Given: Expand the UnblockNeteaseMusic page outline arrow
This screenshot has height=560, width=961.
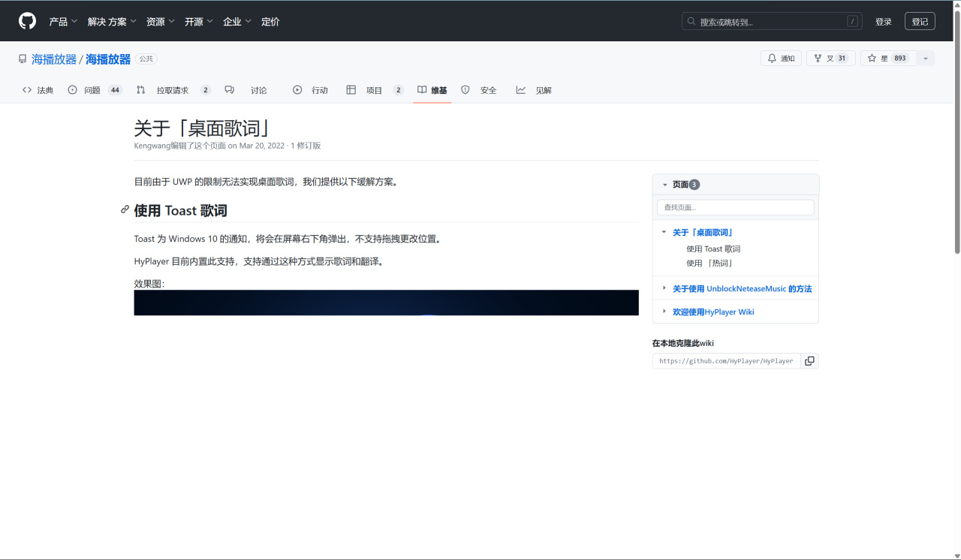Looking at the screenshot, I should 664,288.
